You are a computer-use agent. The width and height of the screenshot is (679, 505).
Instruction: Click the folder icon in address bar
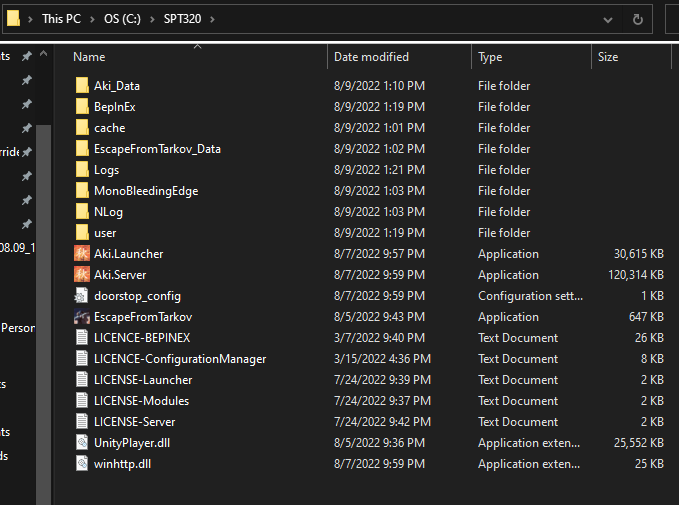click(13, 19)
